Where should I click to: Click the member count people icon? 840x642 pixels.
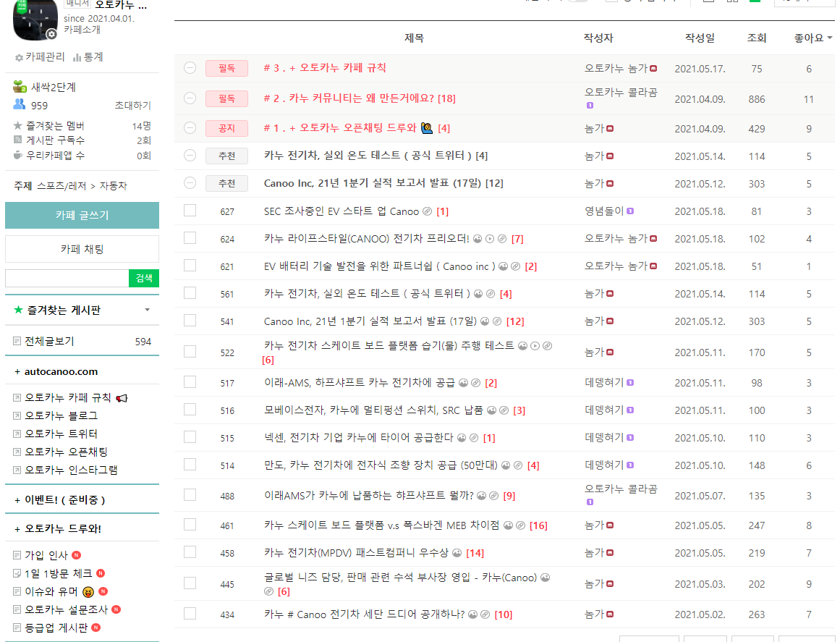(x=20, y=104)
